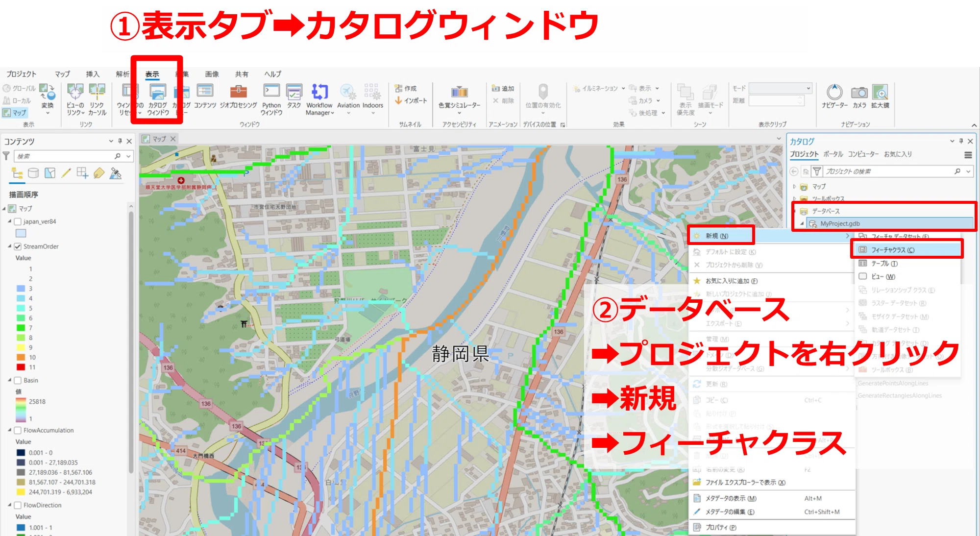This screenshot has height=536, width=980.
Task: Click the インポート (Import) thumbnail button
Action: click(412, 100)
